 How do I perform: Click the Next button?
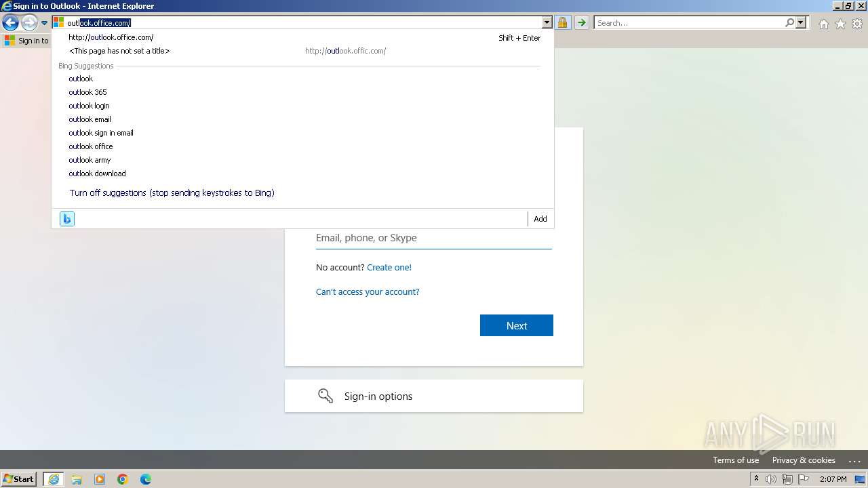point(517,325)
